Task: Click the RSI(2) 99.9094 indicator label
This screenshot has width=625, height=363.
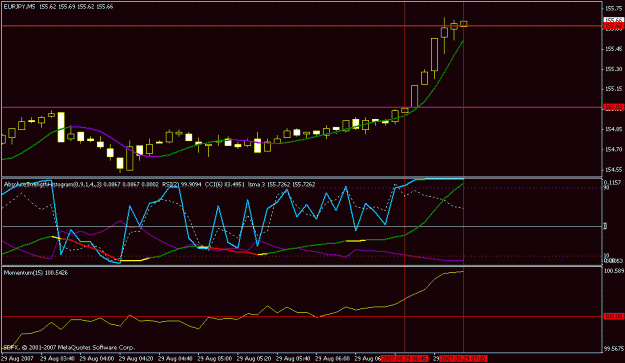Action: click(x=182, y=184)
